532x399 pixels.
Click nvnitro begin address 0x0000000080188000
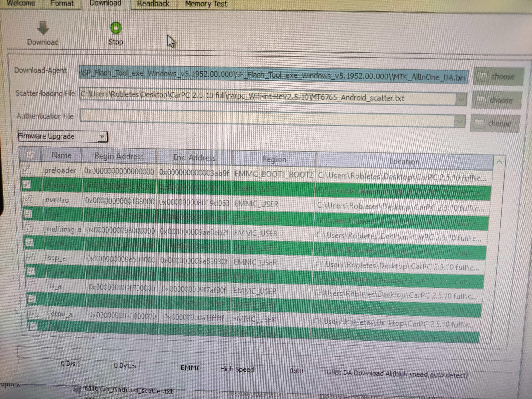(x=120, y=201)
